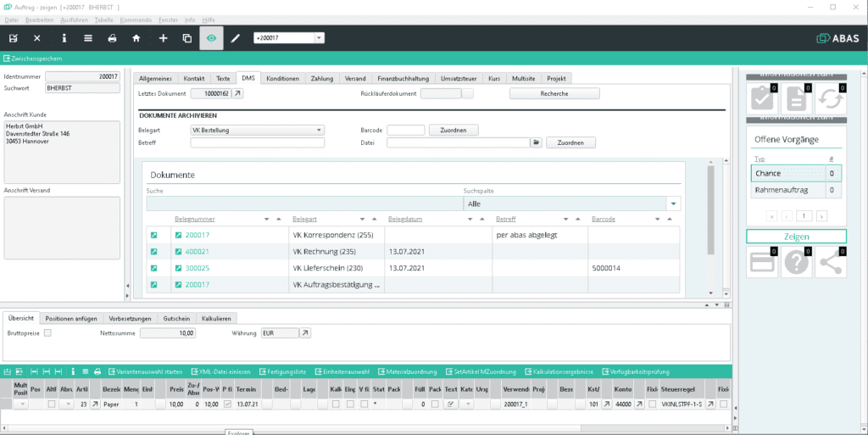
Task: Expand the +200017 record dropdown in toolbar
Action: [x=319, y=38]
